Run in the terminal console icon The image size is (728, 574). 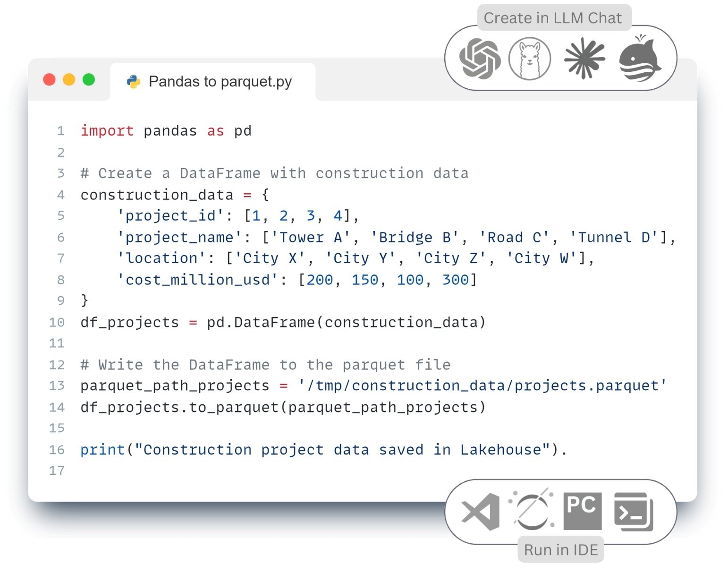[634, 512]
